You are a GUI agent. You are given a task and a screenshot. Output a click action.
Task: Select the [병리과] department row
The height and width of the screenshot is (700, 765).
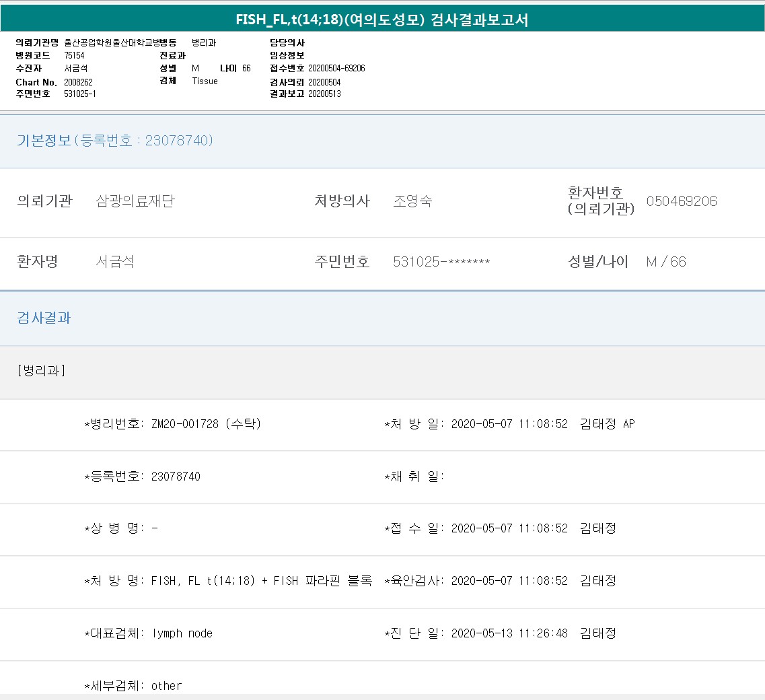41,371
